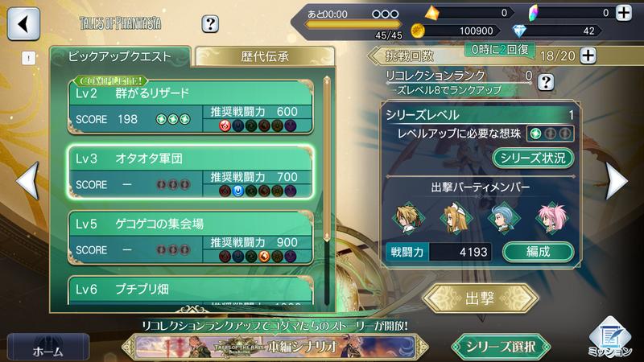Switch to the 歴代伝承 tab

(x=265, y=56)
